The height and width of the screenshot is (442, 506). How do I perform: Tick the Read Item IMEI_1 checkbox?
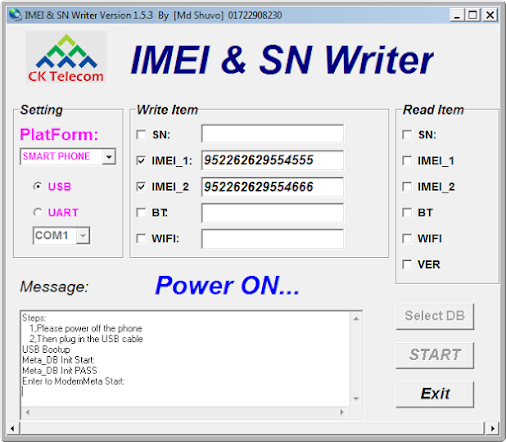point(407,161)
